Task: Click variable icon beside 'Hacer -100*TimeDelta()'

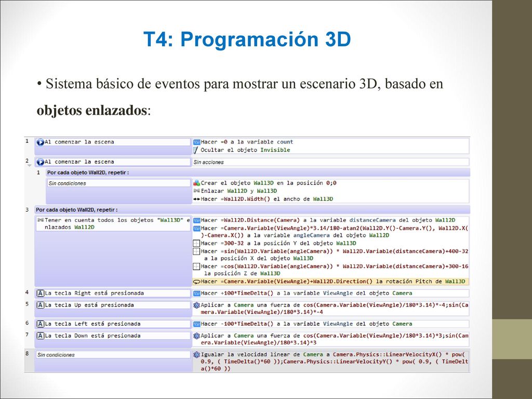Action: [196, 324]
